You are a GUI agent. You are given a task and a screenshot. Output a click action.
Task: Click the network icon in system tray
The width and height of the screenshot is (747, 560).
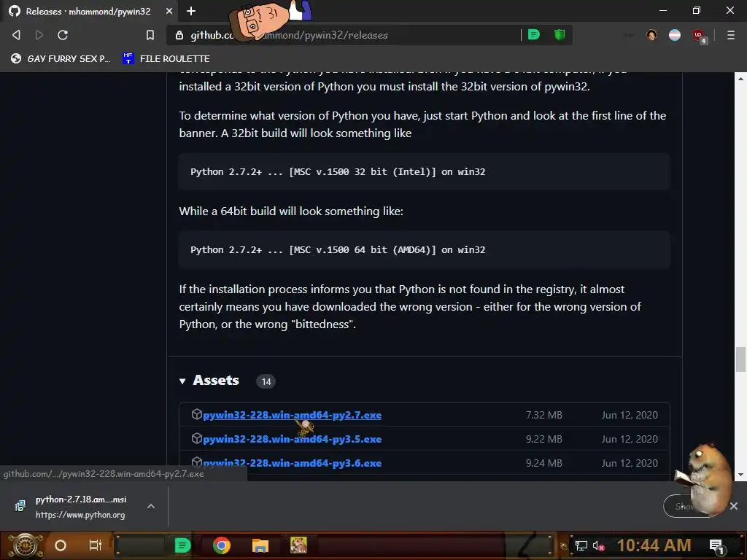click(581, 545)
